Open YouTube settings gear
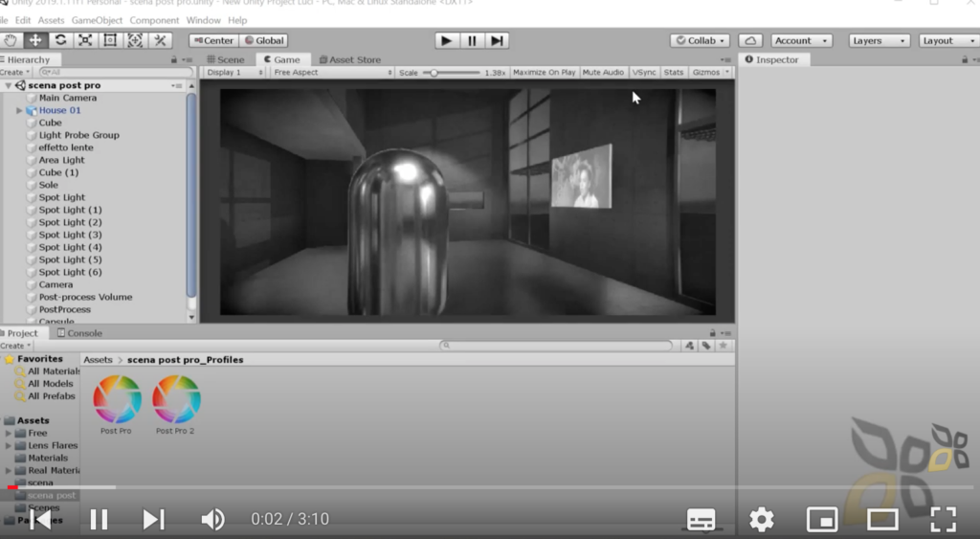 point(761,519)
